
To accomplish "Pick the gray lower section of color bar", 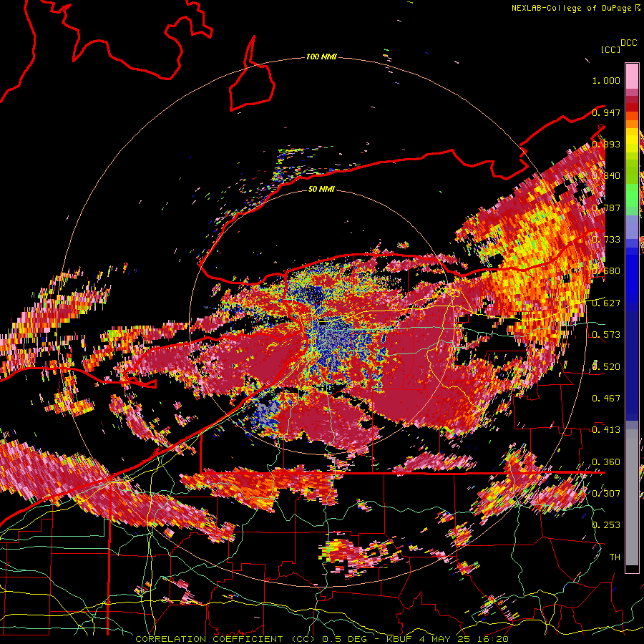I will coord(632,499).
